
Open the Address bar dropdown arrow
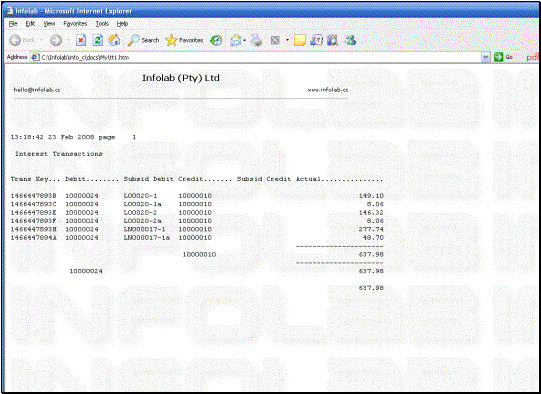click(x=486, y=57)
